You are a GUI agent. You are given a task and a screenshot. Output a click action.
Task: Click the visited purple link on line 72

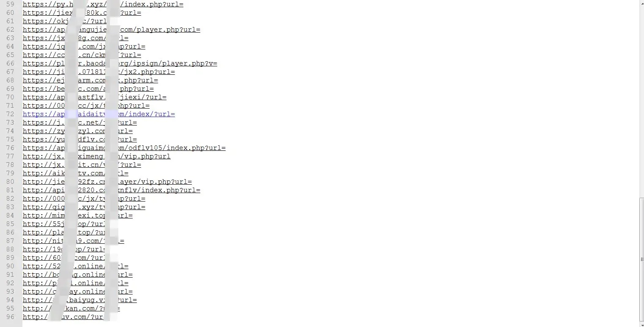[99, 114]
